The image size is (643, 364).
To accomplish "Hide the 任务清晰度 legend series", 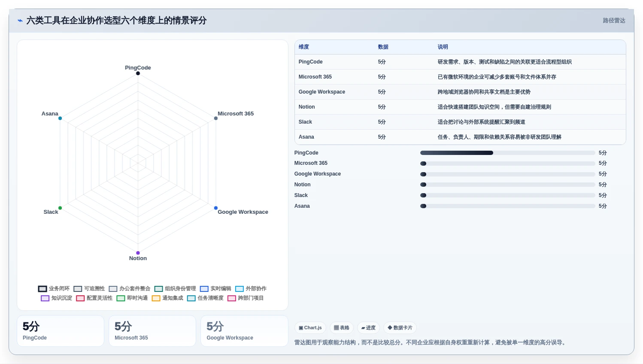I will pyautogui.click(x=205, y=298).
